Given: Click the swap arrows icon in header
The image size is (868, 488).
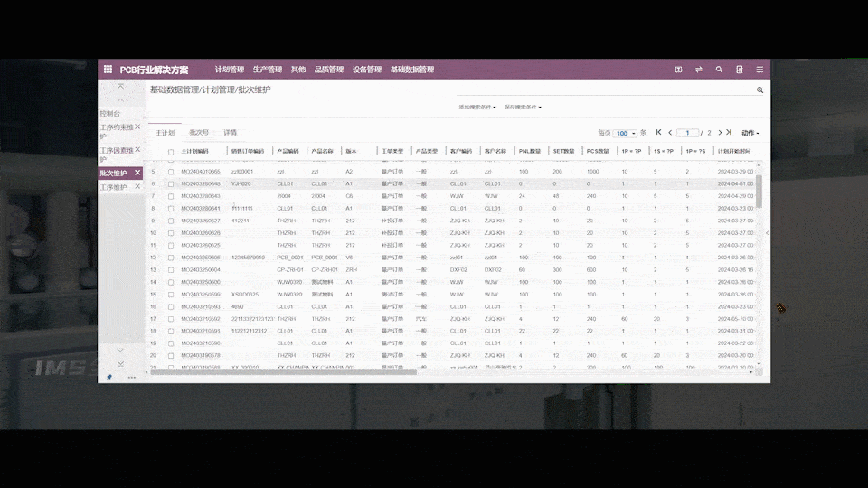Looking at the screenshot, I should [699, 70].
